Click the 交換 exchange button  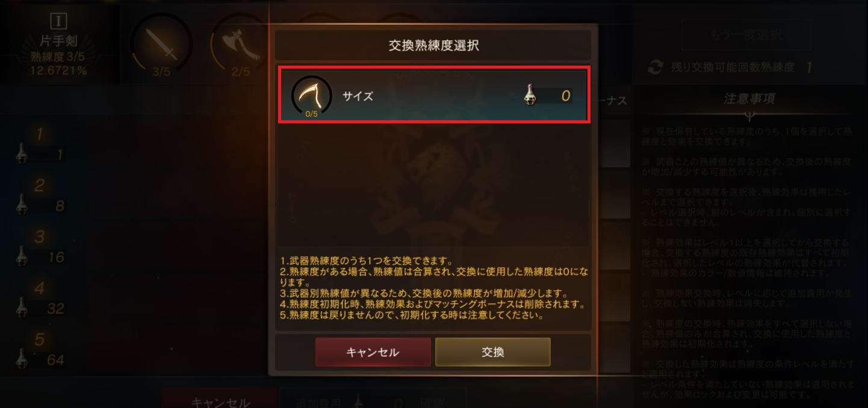[492, 352]
